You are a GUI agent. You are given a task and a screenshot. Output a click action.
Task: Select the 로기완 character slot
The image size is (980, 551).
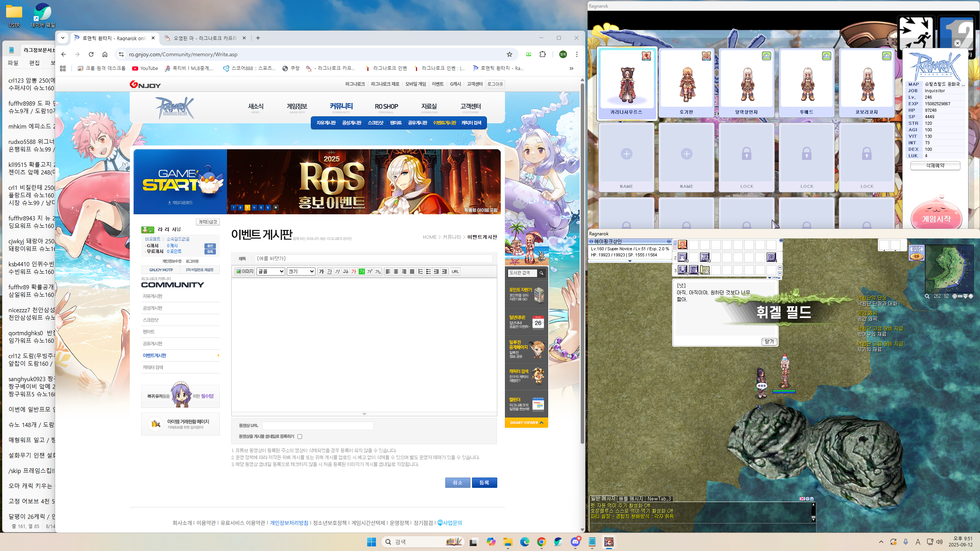coord(686,82)
